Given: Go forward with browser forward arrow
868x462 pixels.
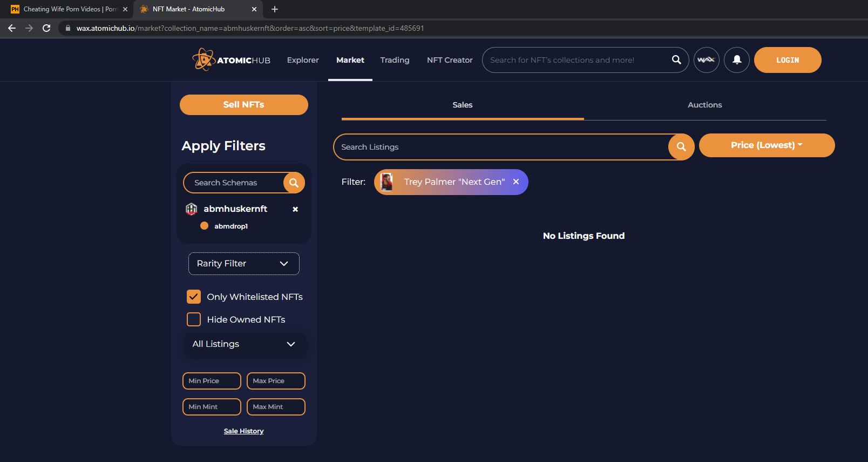Looking at the screenshot, I should 29,28.
